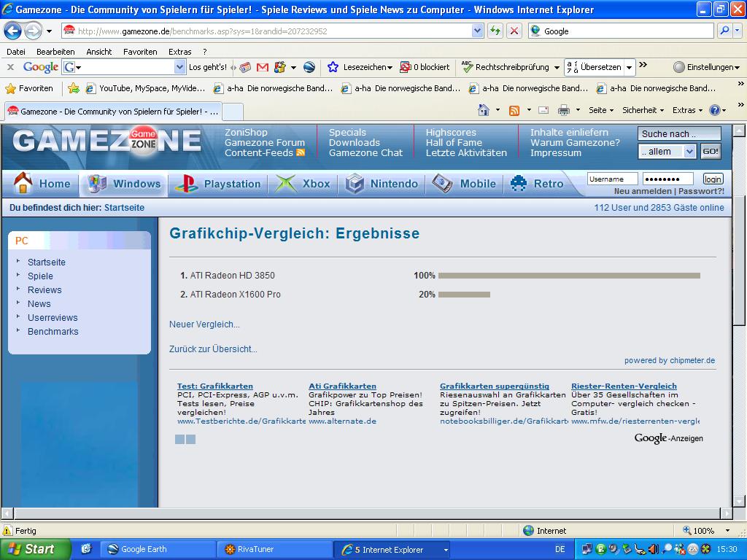
Task: Select the Playstation platform tab
Action: (218, 184)
